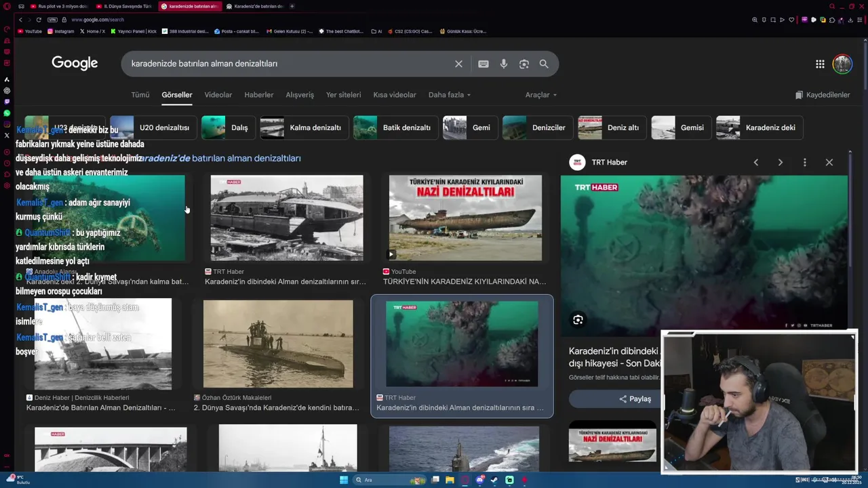
Task: Filter by the Karadeniz deki chip
Action: [759, 127]
